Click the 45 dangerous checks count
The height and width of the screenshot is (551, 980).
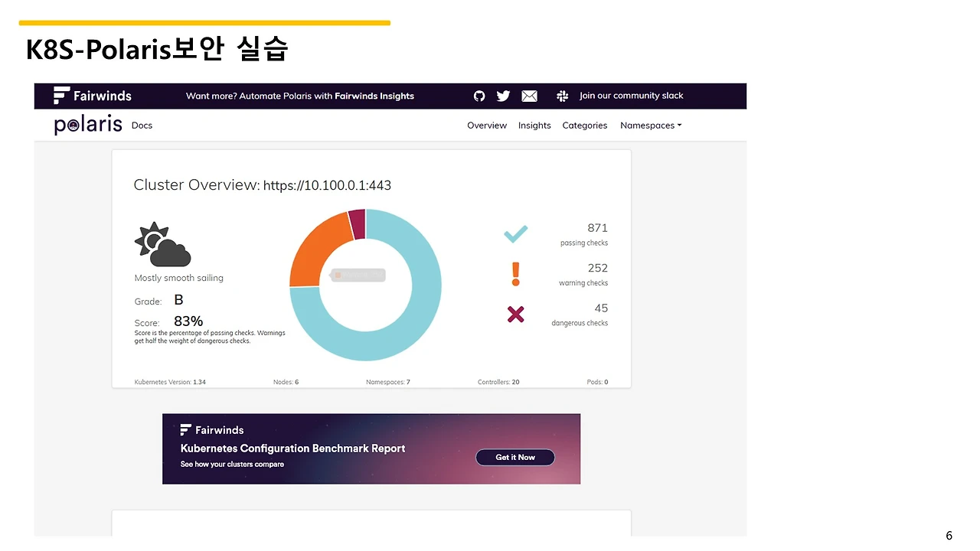pyautogui.click(x=601, y=308)
